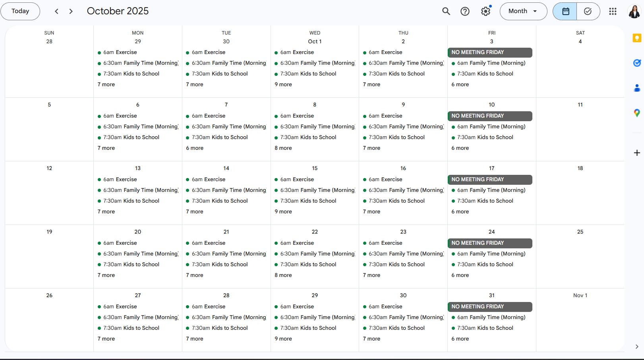
Task: Open the Google apps grid
Action: click(613, 11)
